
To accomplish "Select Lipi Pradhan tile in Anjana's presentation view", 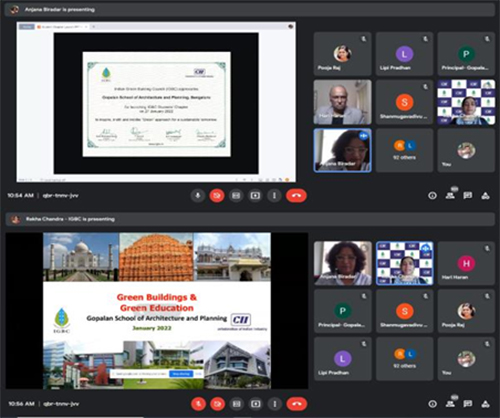I will [x=404, y=54].
